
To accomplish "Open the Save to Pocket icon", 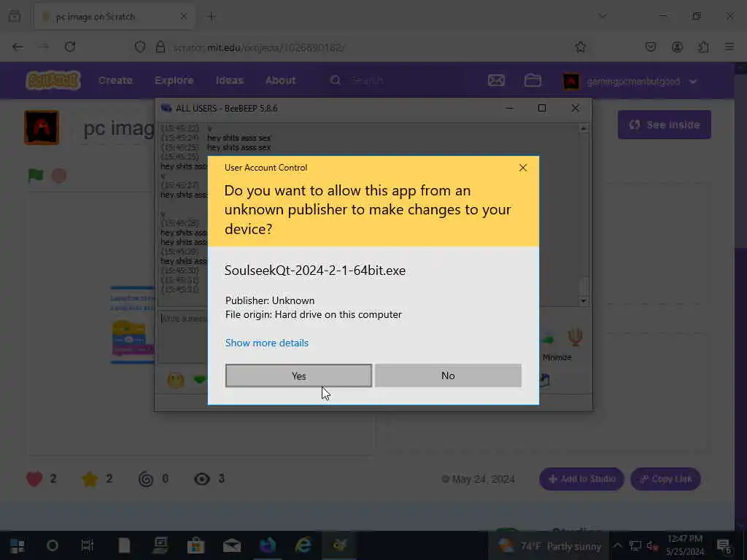I will coord(650,47).
